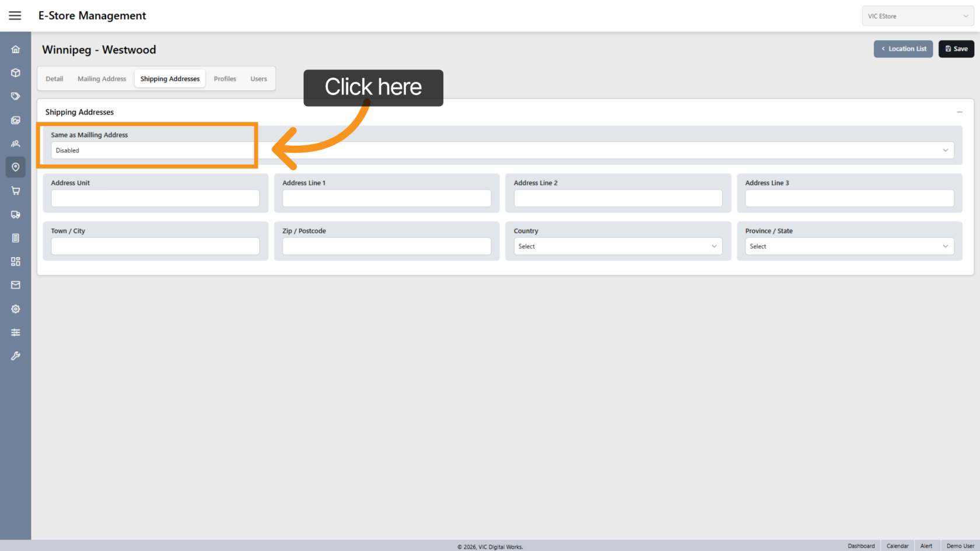Go back to Location List

pos(903,49)
